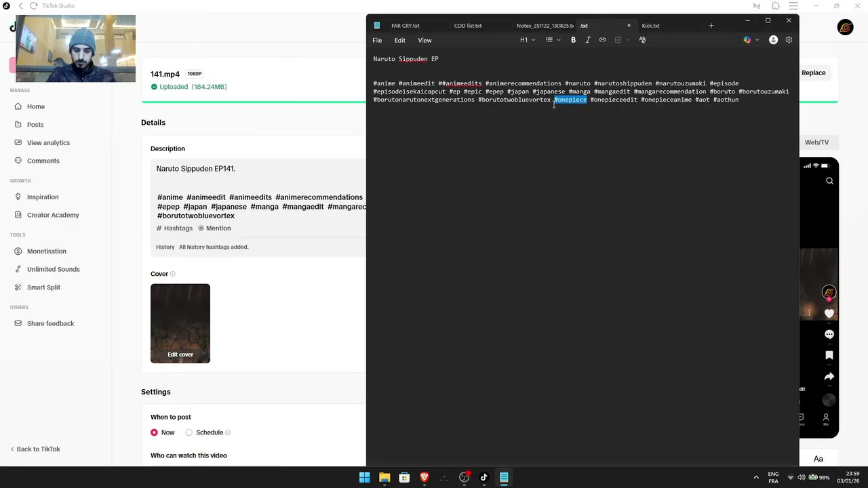Open Brave browser from the taskbar

pos(425,477)
